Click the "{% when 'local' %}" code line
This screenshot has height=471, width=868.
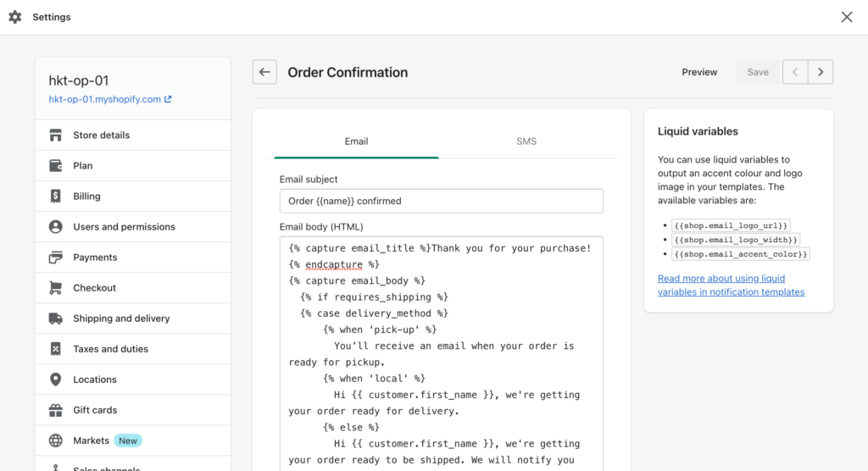click(374, 379)
